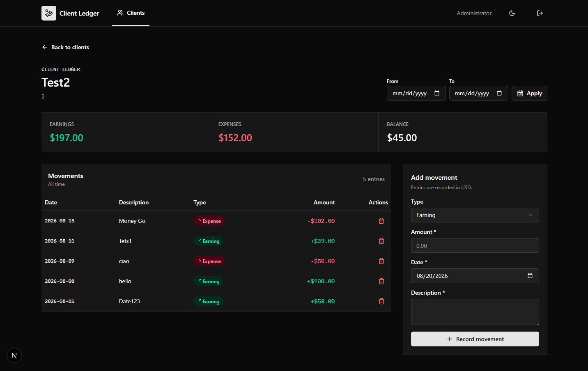
Task: Click Record movement button
Action: (475, 339)
